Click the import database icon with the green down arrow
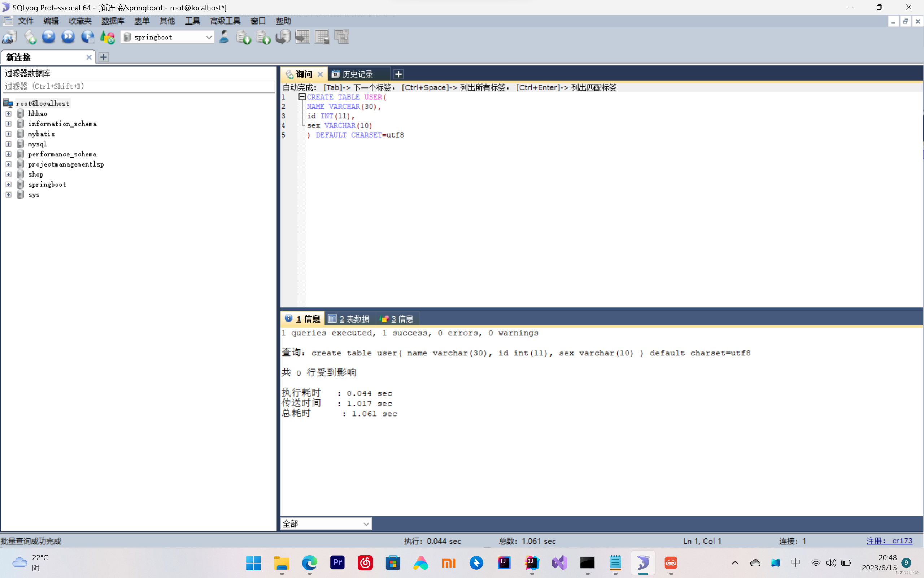924x578 pixels. [243, 37]
